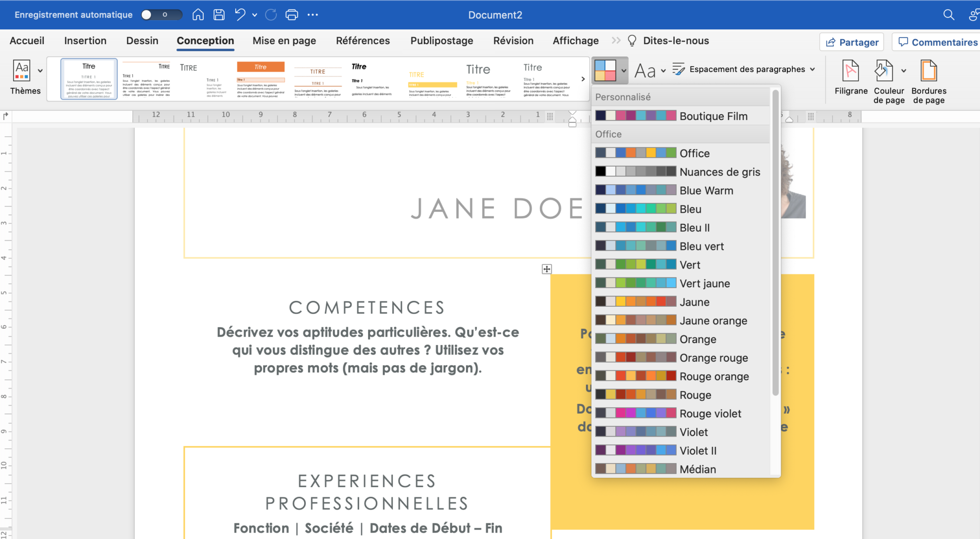
Task: Pick the Vert color scheme
Action: click(681, 265)
